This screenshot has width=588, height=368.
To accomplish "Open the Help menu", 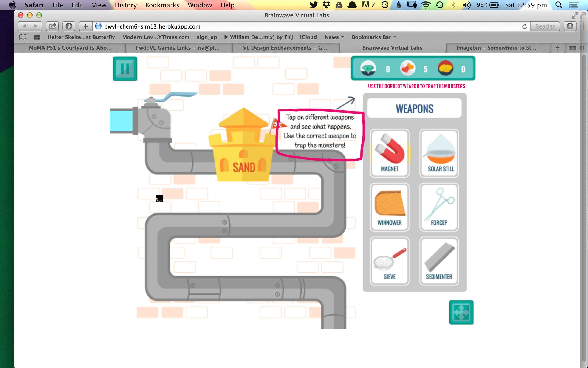I will point(227,5).
